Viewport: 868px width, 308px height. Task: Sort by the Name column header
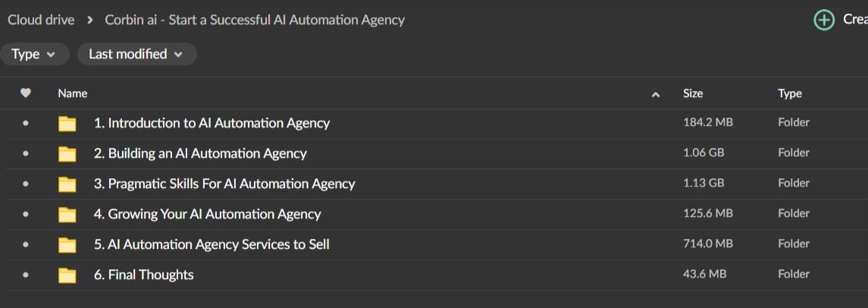(73, 93)
